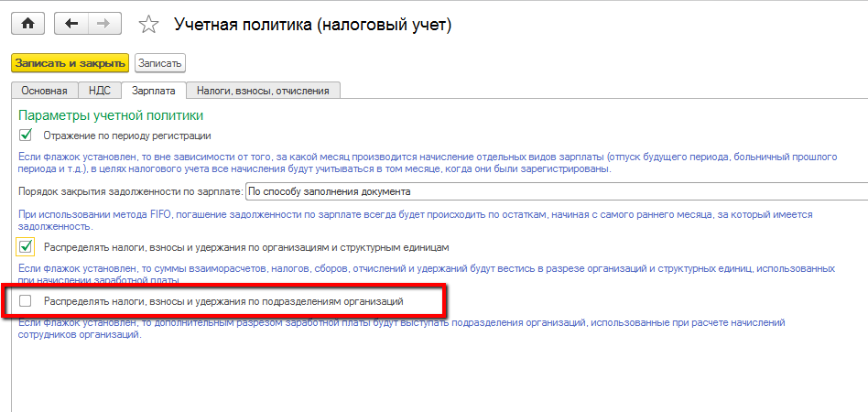Click the 'Записать' button
Screen dimensions: 868x412
(160, 62)
